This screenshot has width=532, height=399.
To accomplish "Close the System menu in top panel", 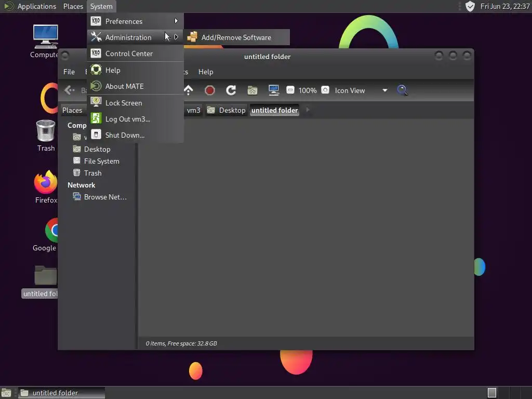I will (101, 6).
